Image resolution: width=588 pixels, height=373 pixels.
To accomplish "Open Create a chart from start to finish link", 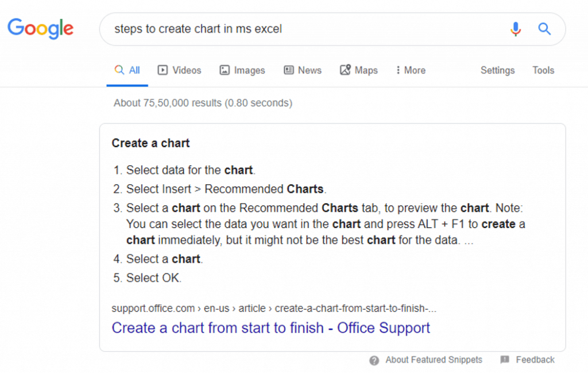I will (271, 328).
